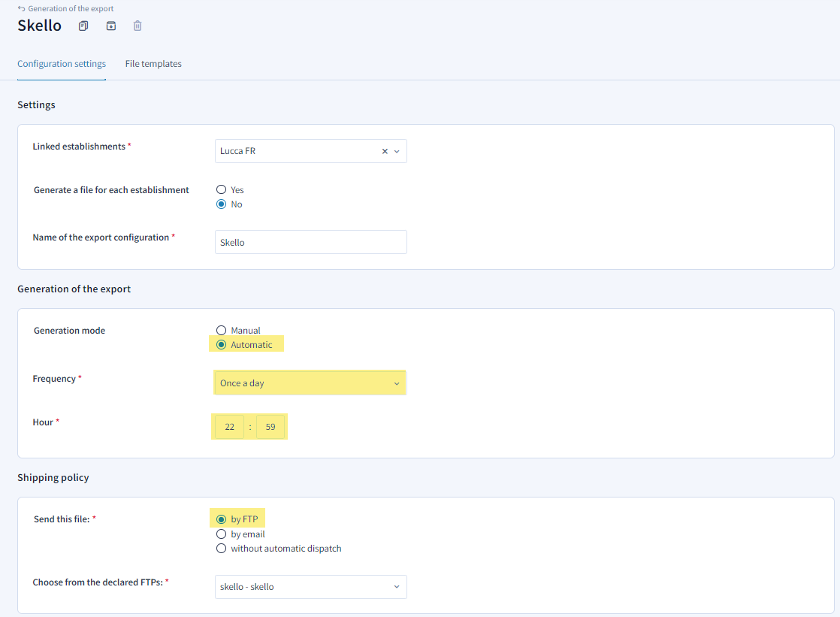Open the Configuration settings tab
This screenshot has height=617, width=840.
pos(62,64)
